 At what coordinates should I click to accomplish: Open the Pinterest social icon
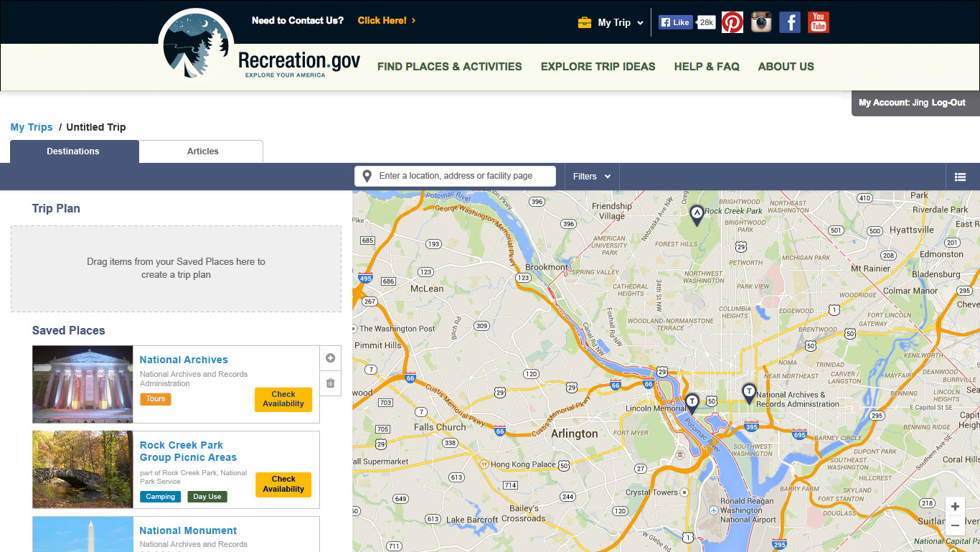point(732,22)
